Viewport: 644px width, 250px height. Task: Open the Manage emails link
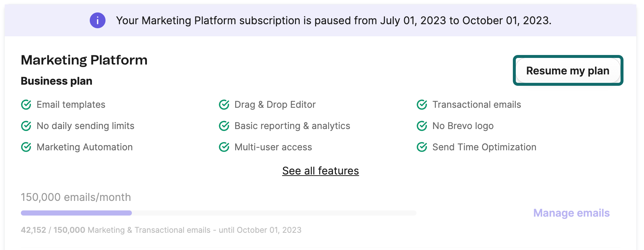click(571, 213)
